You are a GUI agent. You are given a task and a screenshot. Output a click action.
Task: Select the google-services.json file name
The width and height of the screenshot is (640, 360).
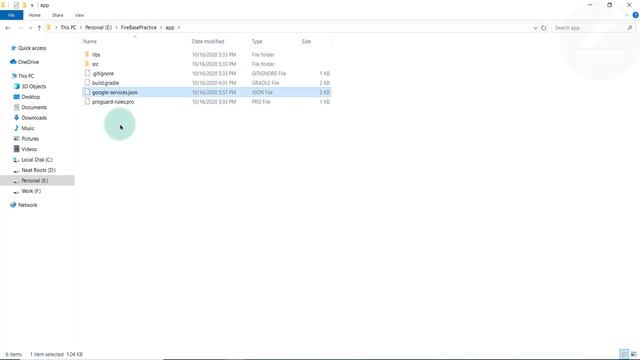(x=115, y=92)
